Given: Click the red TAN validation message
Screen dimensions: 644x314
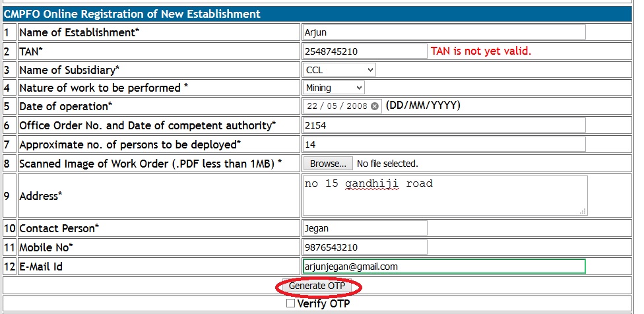Looking at the screenshot, I should pyautogui.click(x=480, y=51).
